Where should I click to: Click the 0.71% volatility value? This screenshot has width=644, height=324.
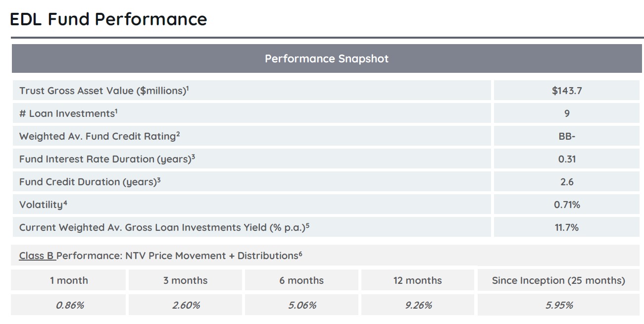[x=567, y=205]
